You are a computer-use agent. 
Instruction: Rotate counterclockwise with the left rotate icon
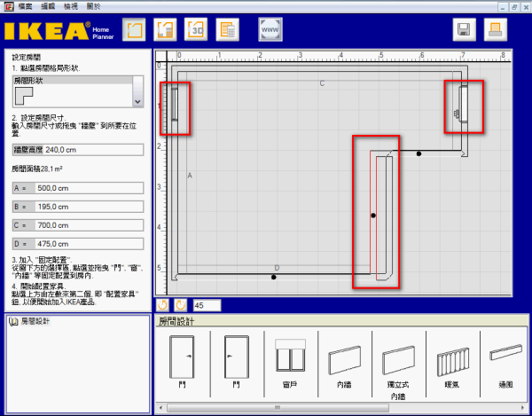coord(162,305)
